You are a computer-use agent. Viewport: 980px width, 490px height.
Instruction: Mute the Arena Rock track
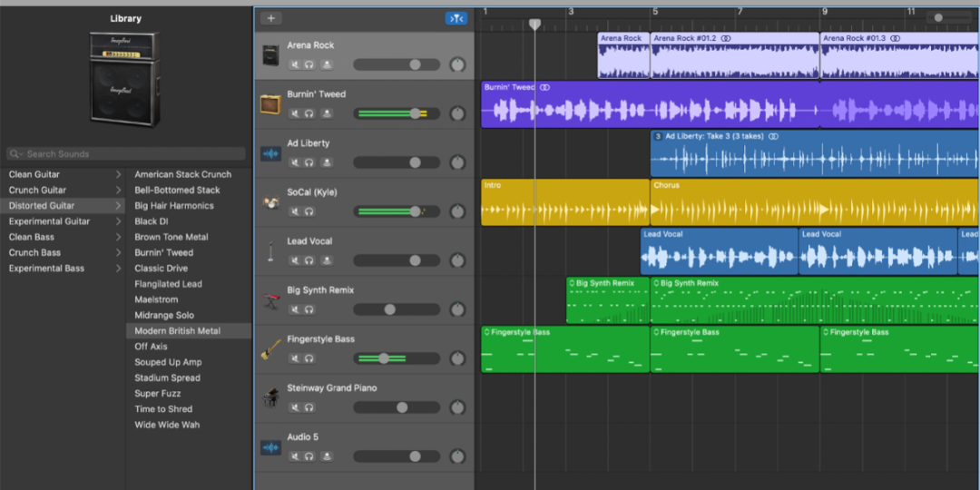pyautogui.click(x=295, y=65)
